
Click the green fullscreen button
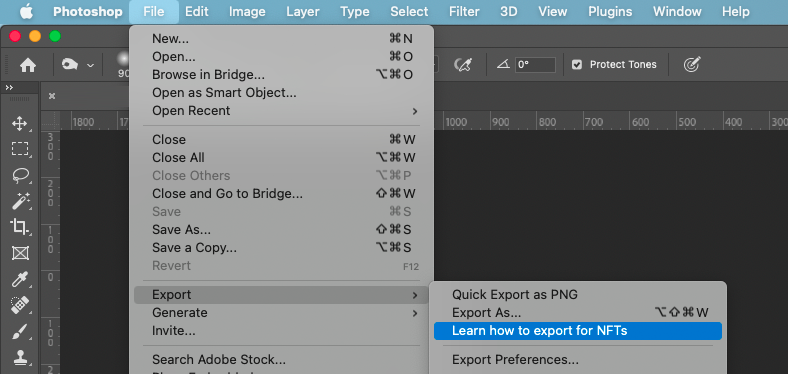point(55,36)
